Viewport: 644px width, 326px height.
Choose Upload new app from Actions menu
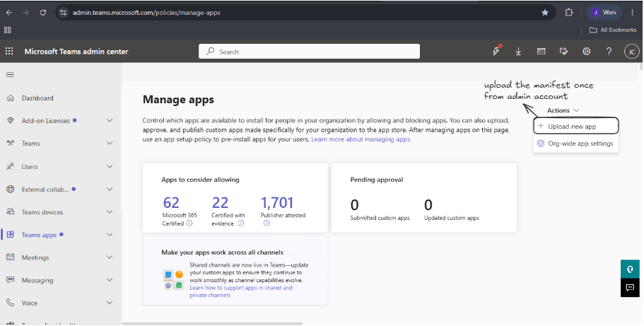pyautogui.click(x=576, y=126)
